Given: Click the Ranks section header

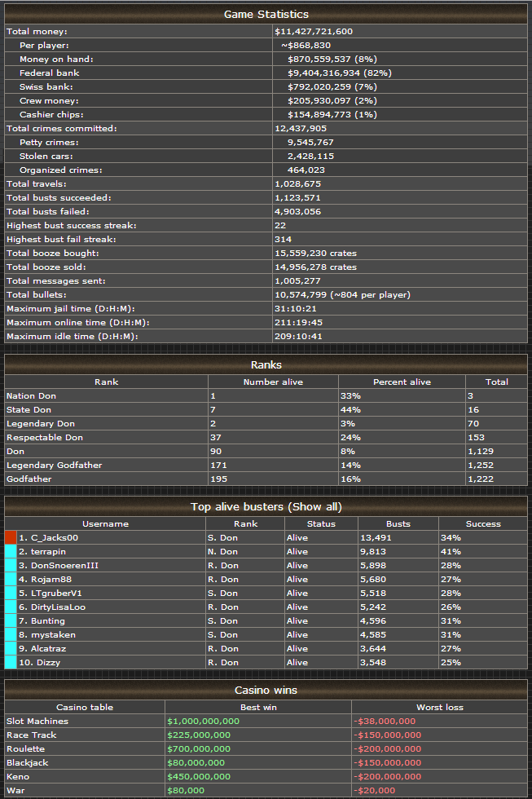Looking at the screenshot, I should (266, 365).
